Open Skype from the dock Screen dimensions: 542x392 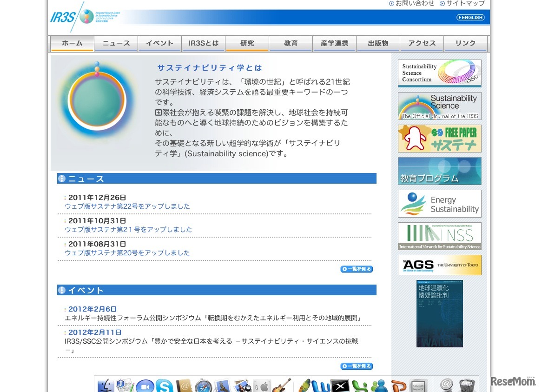pyautogui.click(x=165, y=387)
